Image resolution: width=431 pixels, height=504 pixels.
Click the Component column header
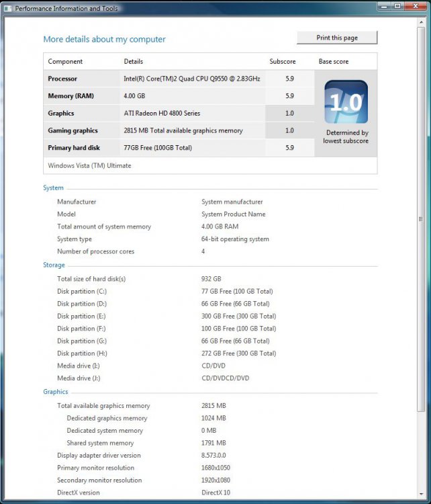65,61
